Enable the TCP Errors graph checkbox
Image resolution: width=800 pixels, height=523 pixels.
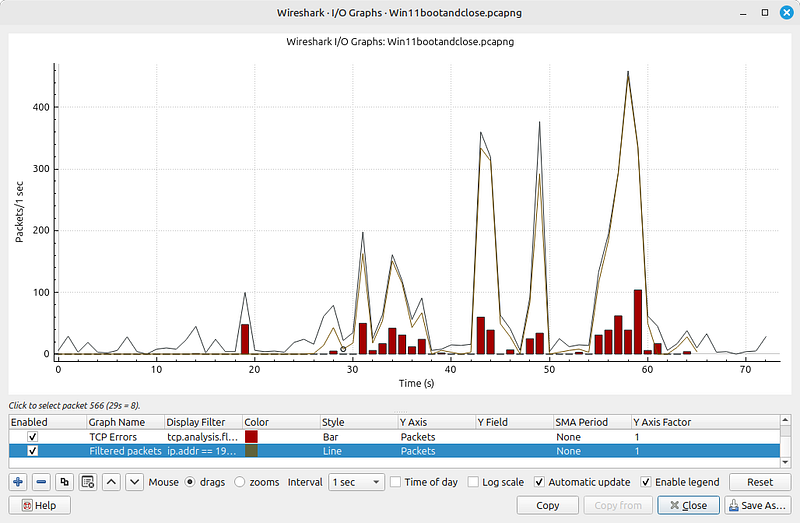(33, 437)
